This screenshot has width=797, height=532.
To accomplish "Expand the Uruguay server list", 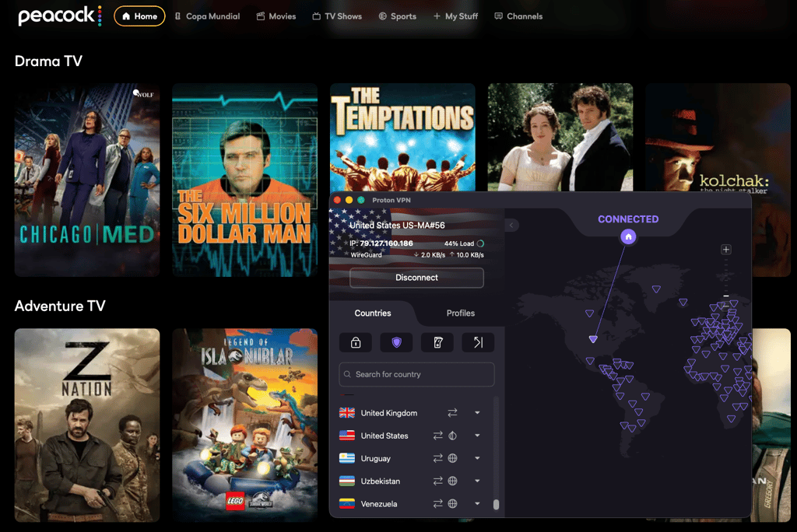I will [477, 458].
